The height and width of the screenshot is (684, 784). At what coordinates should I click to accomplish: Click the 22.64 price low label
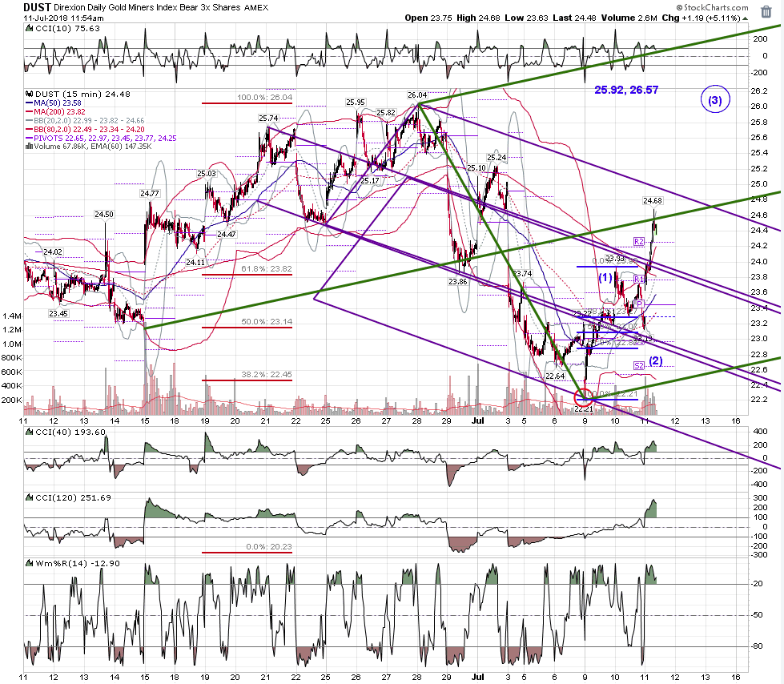(555, 376)
